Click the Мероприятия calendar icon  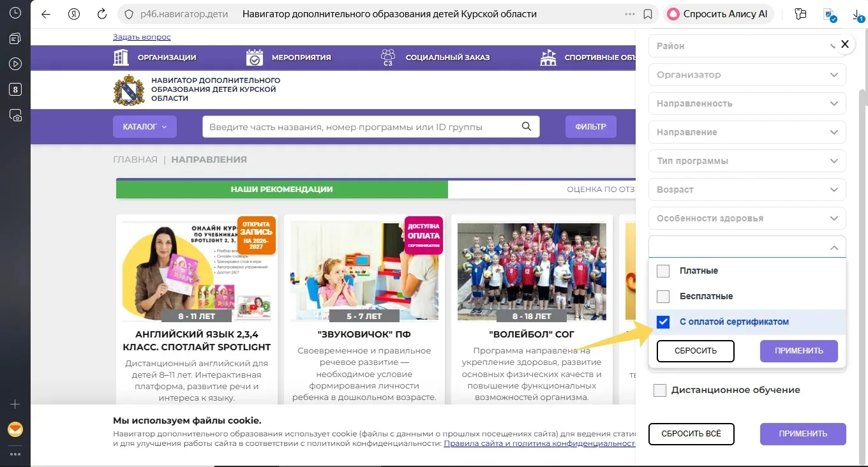pyautogui.click(x=255, y=57)
